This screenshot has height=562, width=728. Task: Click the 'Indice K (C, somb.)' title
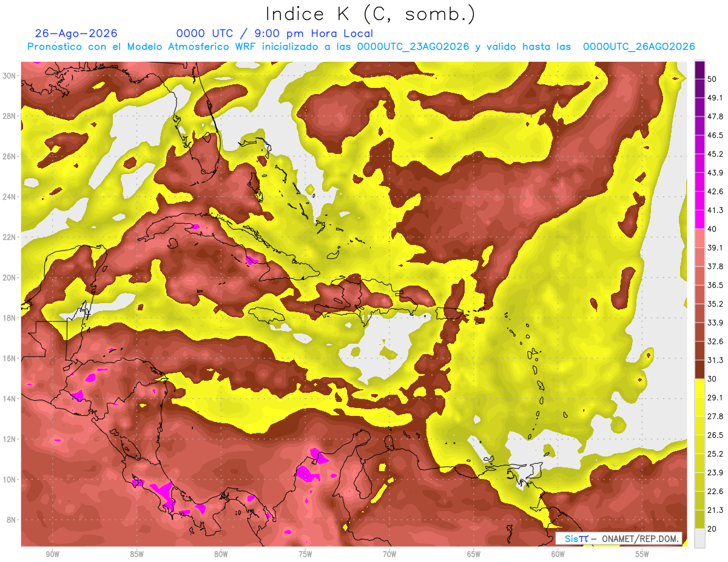370,15
